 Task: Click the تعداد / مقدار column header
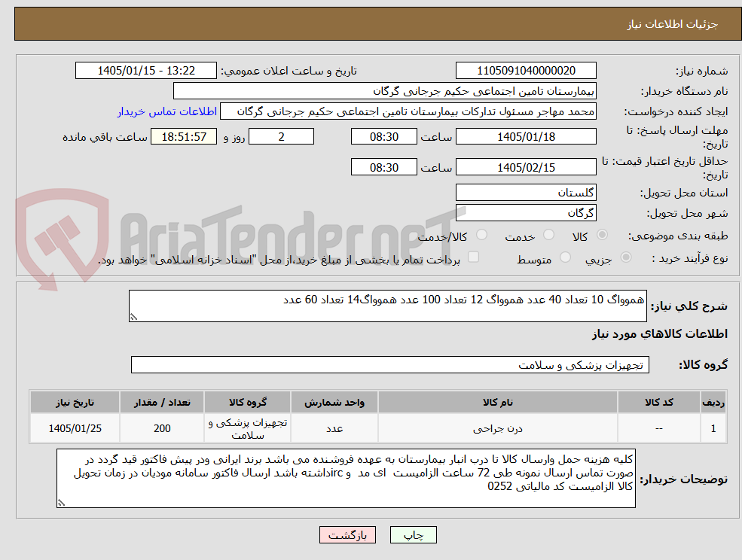point(162,402)
